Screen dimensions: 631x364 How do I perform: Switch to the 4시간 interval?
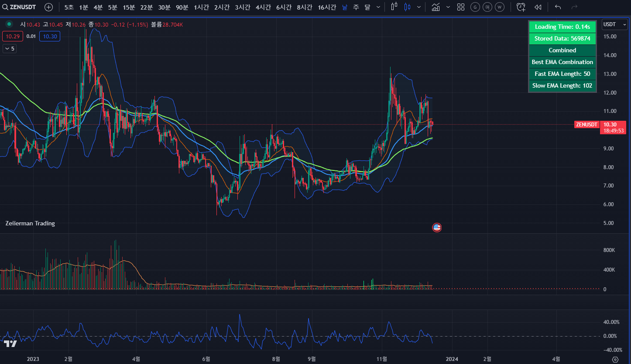coord(263,7)
